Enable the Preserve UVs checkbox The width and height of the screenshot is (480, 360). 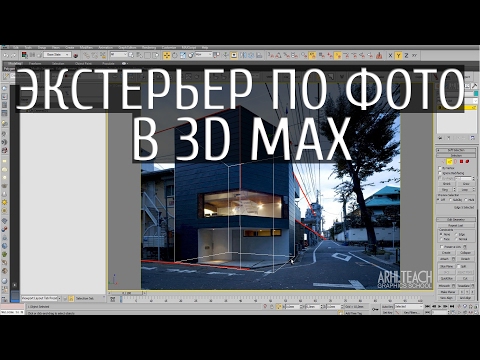442,247
